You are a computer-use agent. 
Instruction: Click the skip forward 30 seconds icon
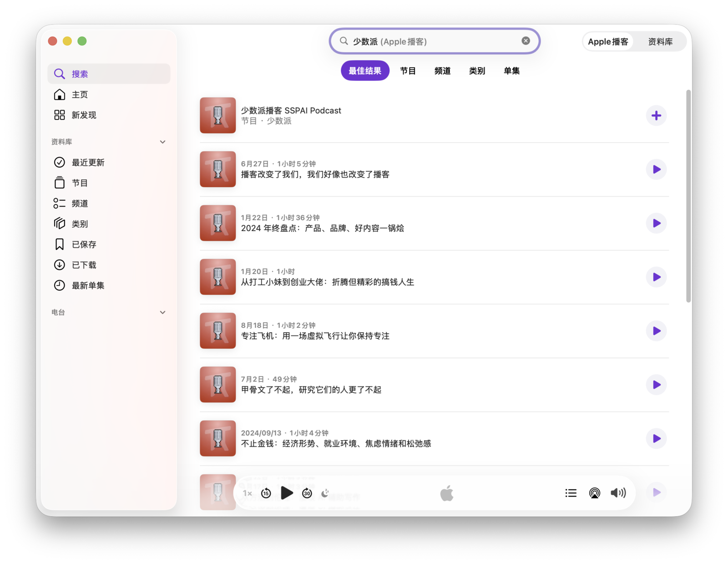(307, 493)
